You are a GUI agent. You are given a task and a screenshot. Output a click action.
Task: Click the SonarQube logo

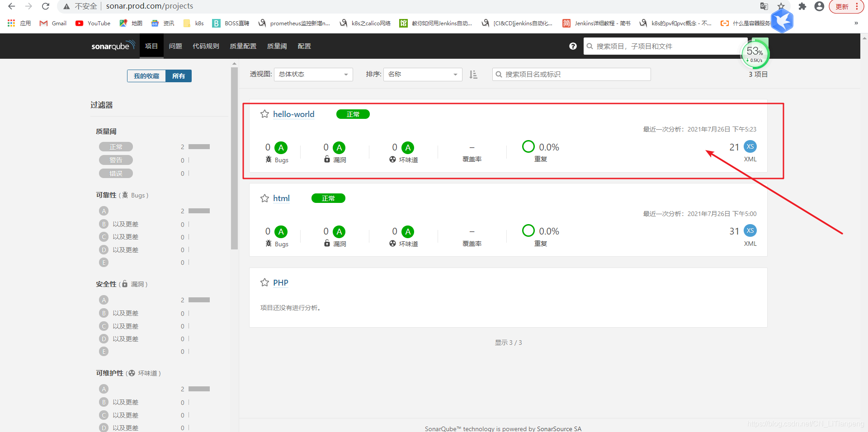113,46
